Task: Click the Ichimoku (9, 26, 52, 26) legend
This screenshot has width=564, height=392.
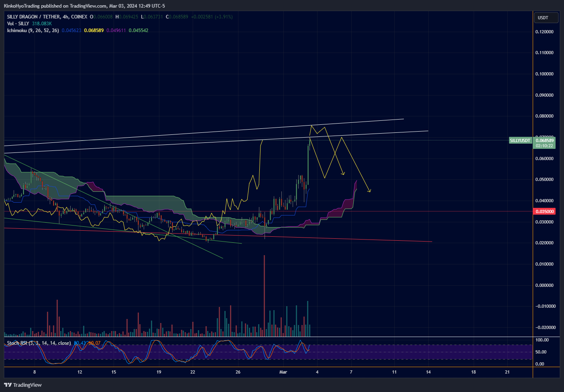Action: [33, 30]
